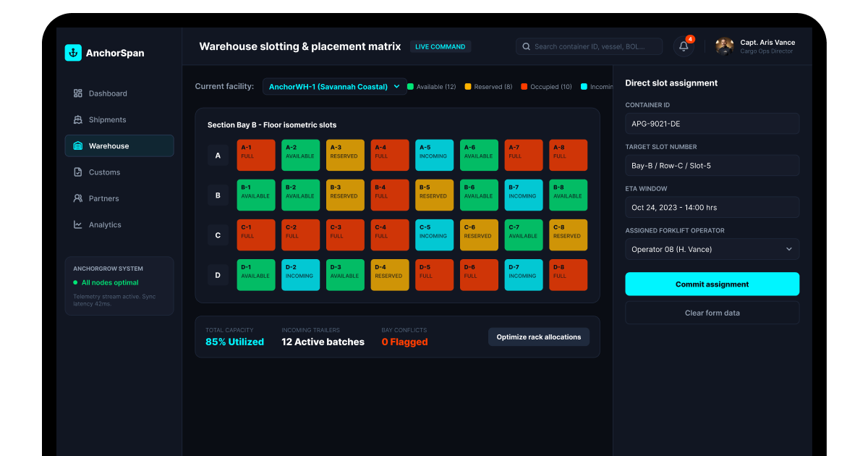Pick slot B-1 Available

(x=256, y=195)
